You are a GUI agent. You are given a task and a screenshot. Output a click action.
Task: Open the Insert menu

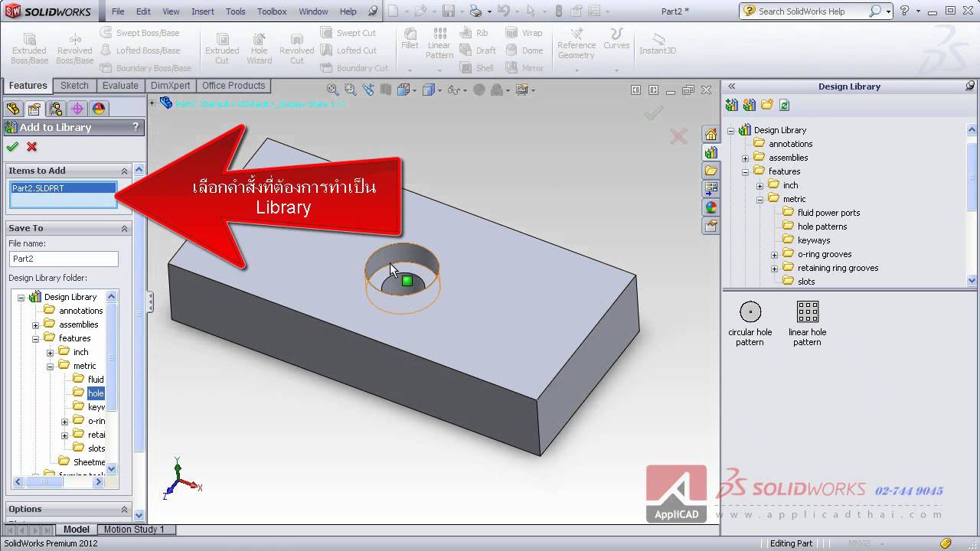coord(203,11)
